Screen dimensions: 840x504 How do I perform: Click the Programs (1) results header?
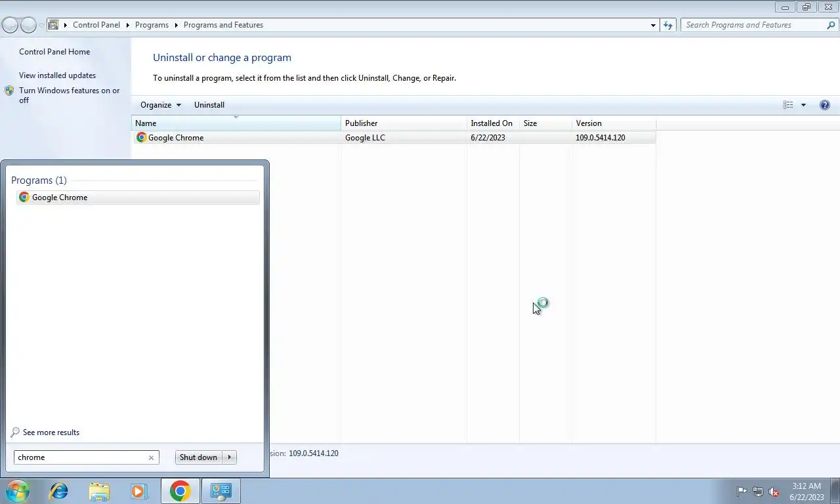(x=39, y=180)
